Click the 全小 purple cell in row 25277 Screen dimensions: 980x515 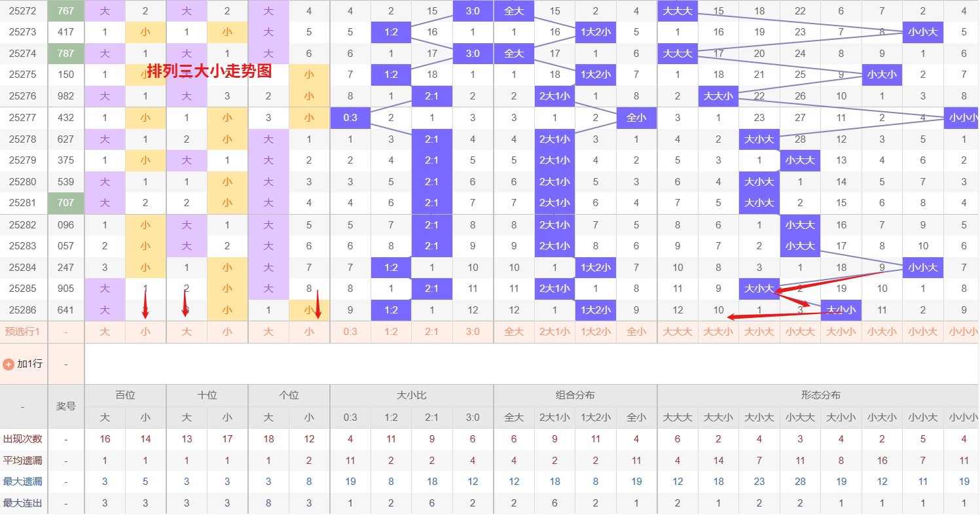[x=636, y=118]
